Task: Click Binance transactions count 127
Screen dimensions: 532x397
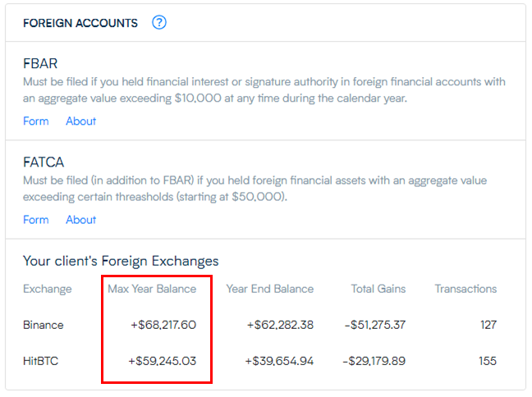Action: click(x=488, y=325)
